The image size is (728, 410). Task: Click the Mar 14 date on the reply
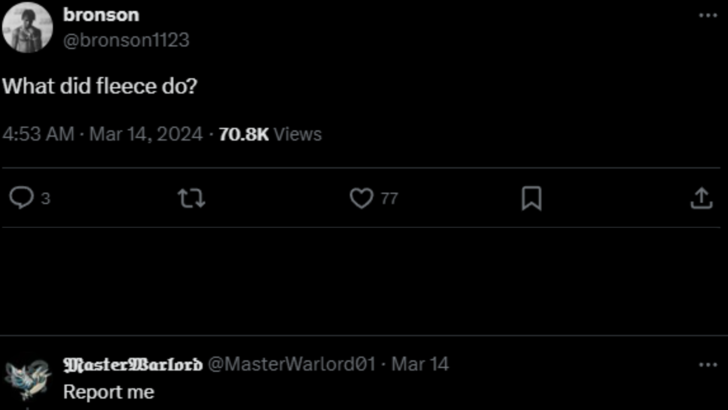[420, 364]
